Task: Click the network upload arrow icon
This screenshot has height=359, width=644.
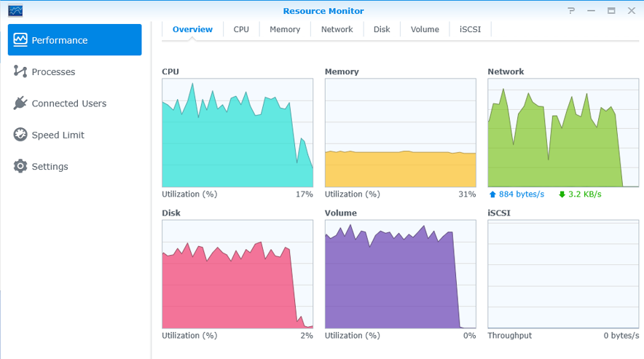Action: coord(492,194)
